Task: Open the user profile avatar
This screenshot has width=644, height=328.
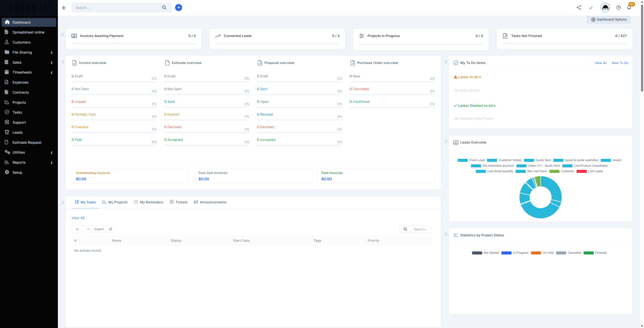Action: point(605,7)
